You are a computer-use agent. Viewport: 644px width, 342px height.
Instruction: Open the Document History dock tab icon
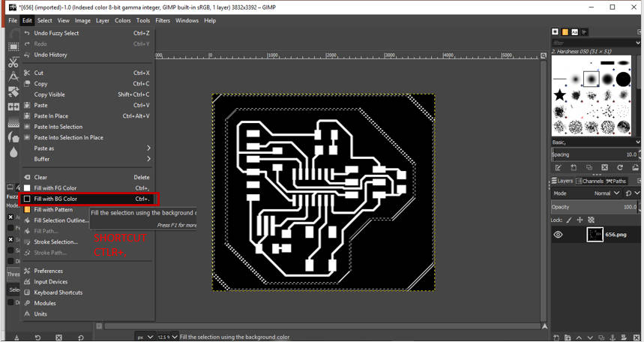point(585,31)
